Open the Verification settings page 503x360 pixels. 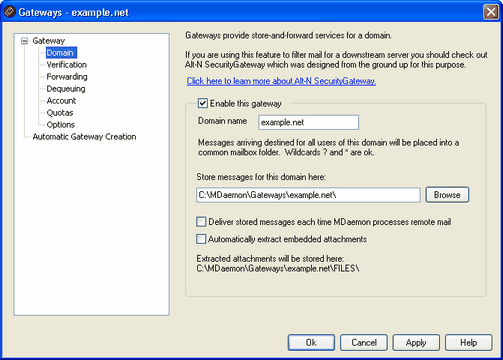click(66, 65)
